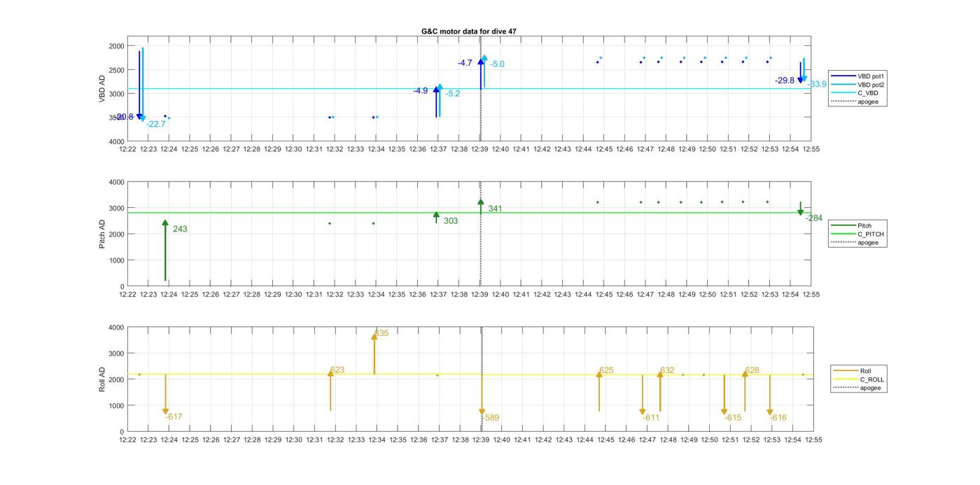The image size is (980, 485).
Task: Click the '2500' tick on the VBD axis
Action: click(x=116, y=70)
